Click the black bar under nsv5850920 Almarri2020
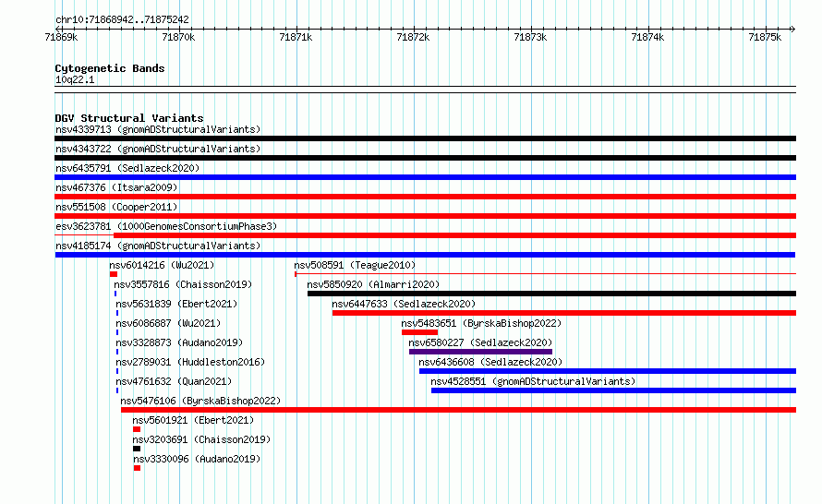 pyautogui.click(x=551, y=294)
